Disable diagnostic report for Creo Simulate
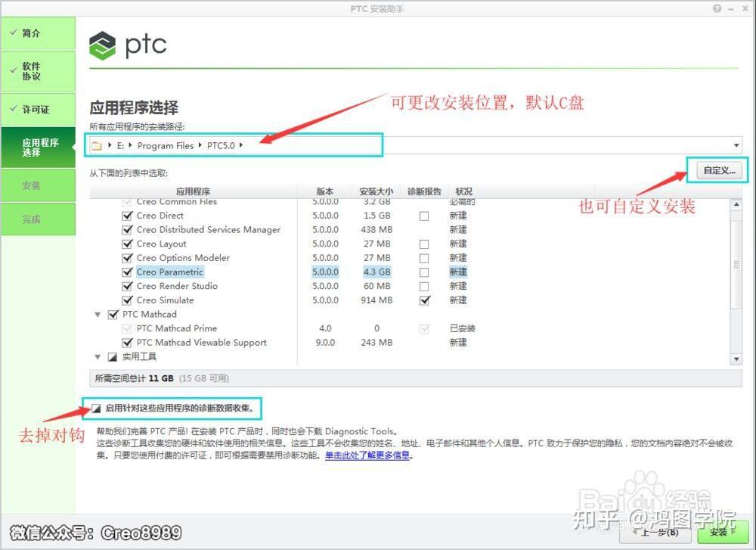756x550 pixels. [424, 300]
